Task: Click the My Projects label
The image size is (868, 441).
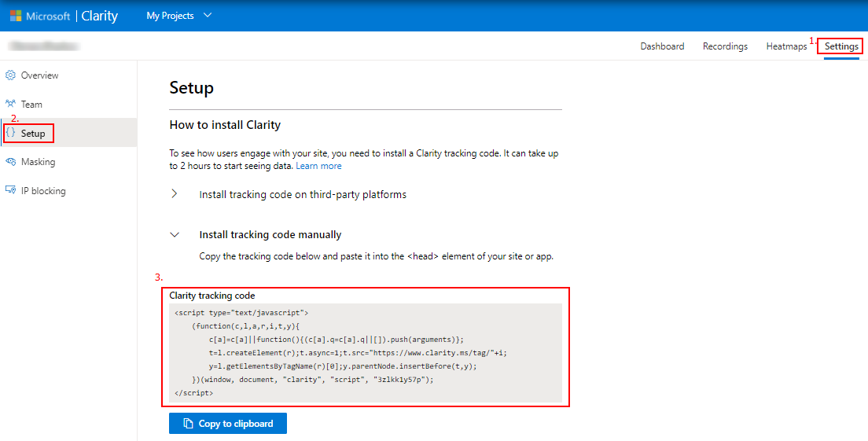Action: tap(170, 16)
